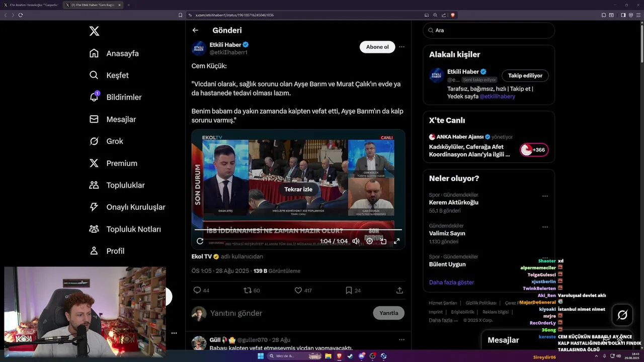The height and width of the screenshot is (362, 644).
Task: Toggle picture-in-picture on the video
Action: pyautogui.click(x=383, y=241)
